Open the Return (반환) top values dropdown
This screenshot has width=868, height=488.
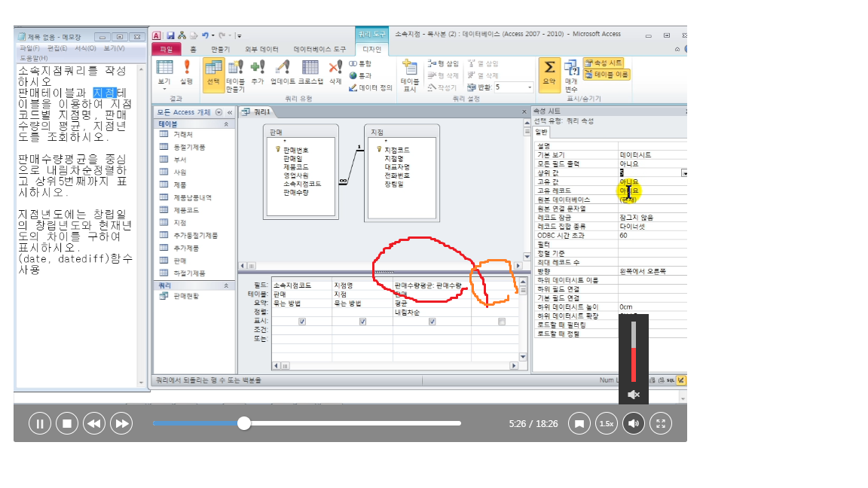click(530, 87)
